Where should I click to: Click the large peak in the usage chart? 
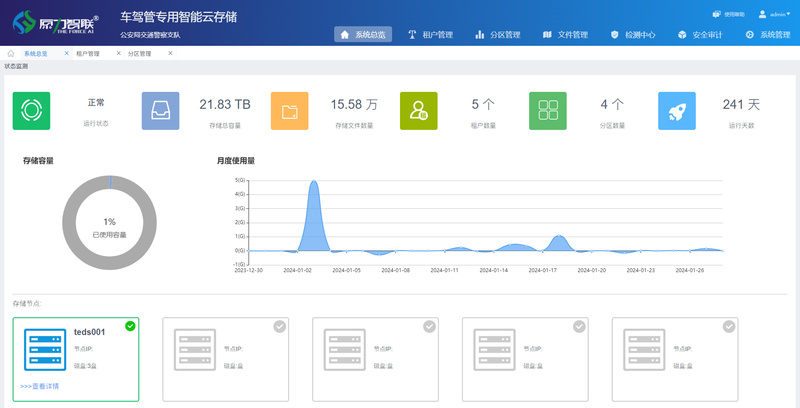point(314,214)
